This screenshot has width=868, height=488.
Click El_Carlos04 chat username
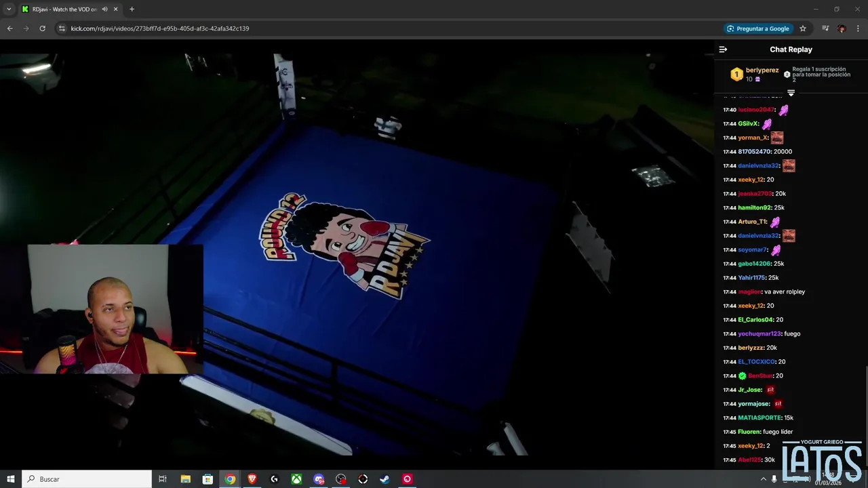coord(755,320)
